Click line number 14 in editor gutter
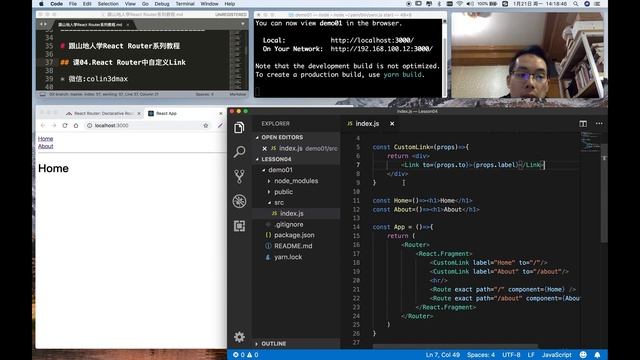Image resolution: width=640 pixels, height=360 pixels. 356,227
